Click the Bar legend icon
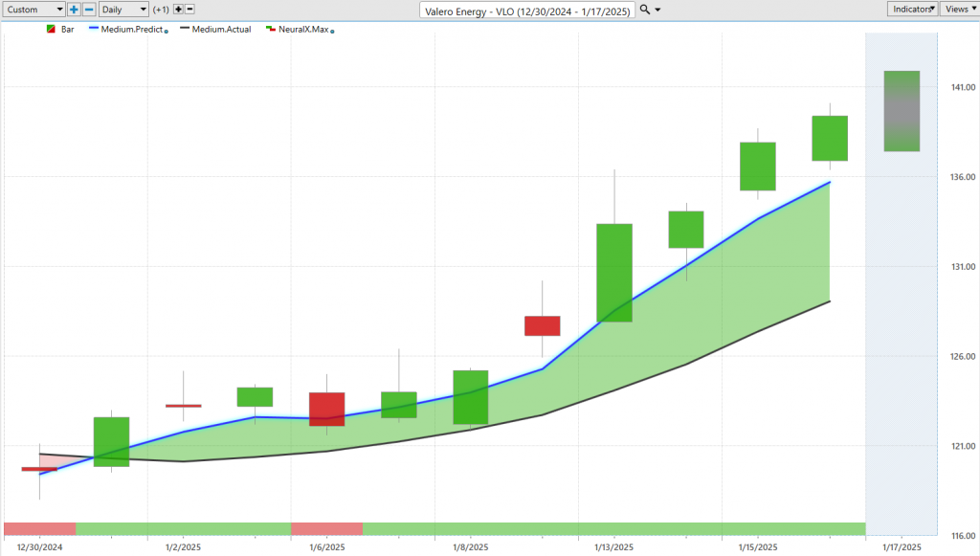The height and width of the screenshot is (556, 980). pos(51,30)
